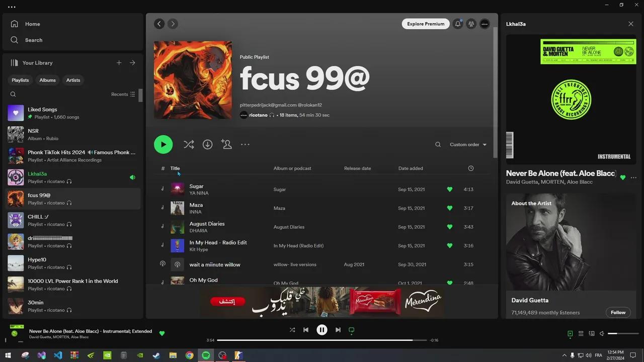
Task: Open Friend Activity panel icon
Action: click(x=471, y=24)
